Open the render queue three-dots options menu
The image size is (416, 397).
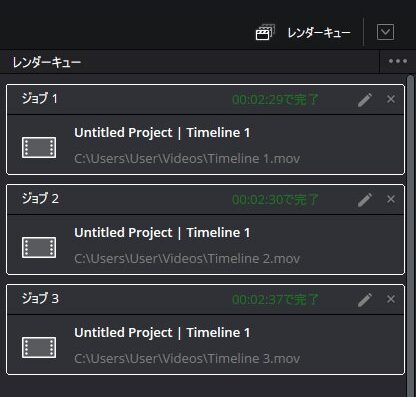[398, 61]
